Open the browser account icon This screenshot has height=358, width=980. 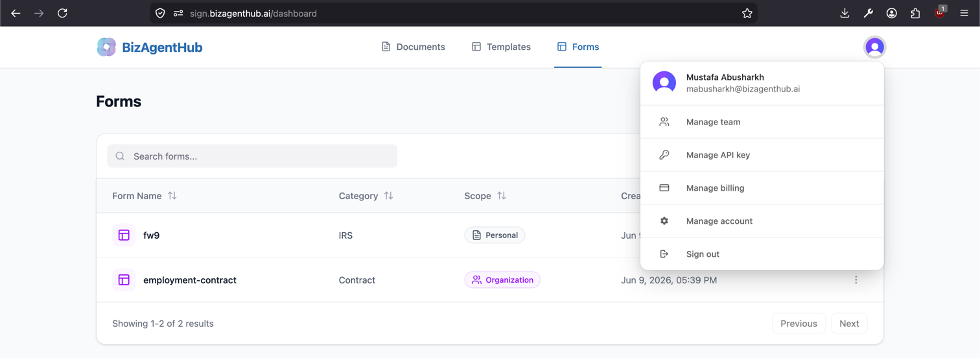tap(892, 13)
